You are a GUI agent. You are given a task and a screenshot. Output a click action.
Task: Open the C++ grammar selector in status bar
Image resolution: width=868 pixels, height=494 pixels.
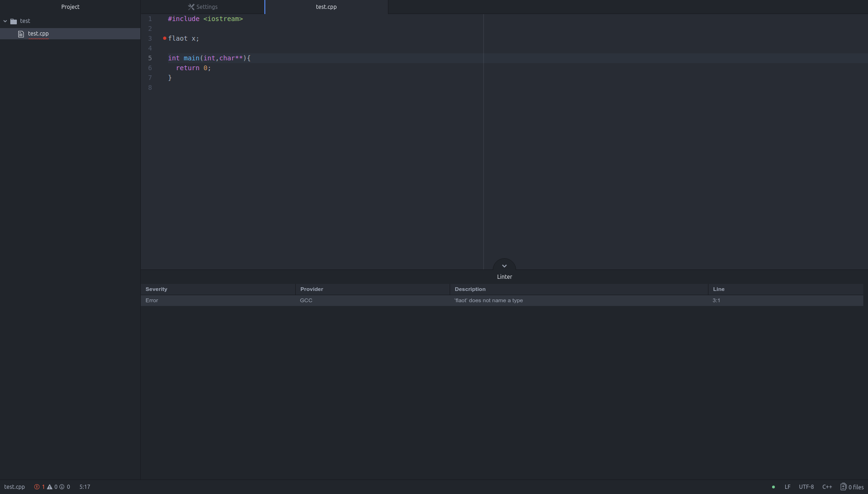pos(827,487)
